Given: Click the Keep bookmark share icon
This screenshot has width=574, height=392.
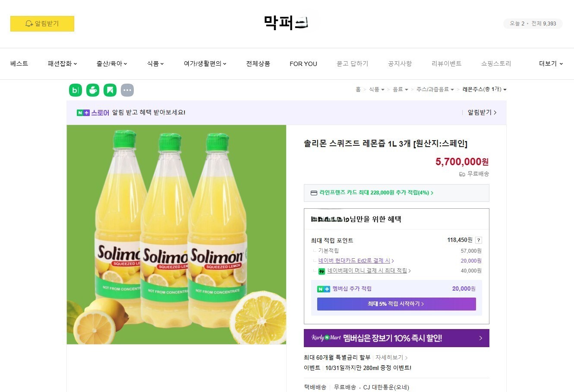Looking at the screenshot, I should [110, 90].
